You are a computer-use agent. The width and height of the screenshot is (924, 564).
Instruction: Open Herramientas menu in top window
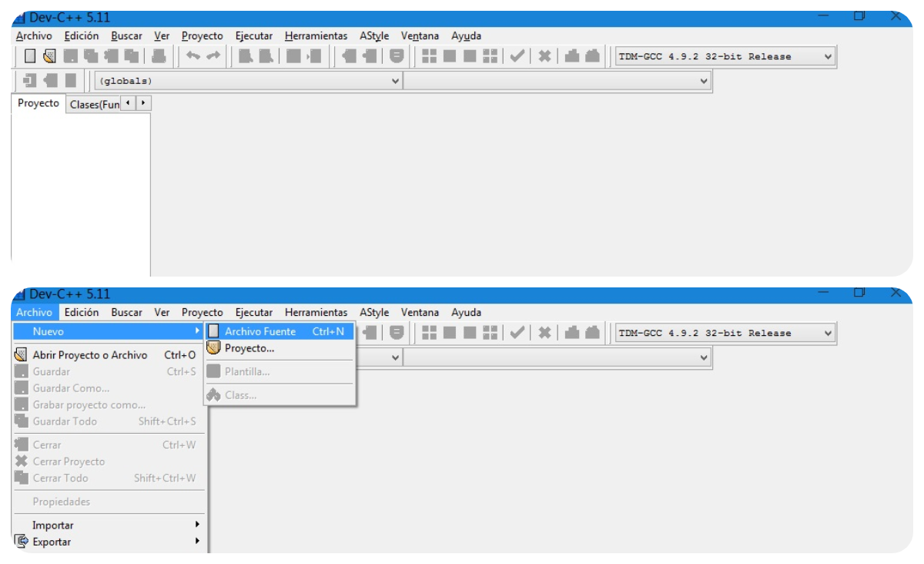[316, 35]
